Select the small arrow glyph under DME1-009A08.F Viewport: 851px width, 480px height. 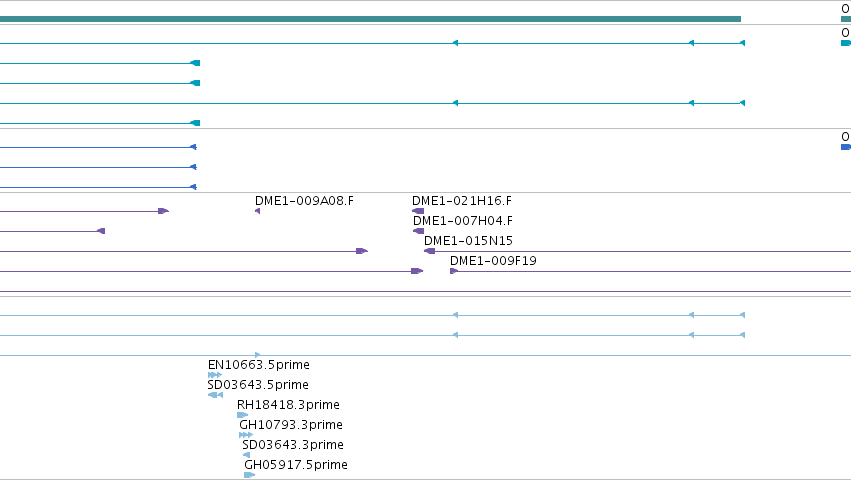pos(257,211)
